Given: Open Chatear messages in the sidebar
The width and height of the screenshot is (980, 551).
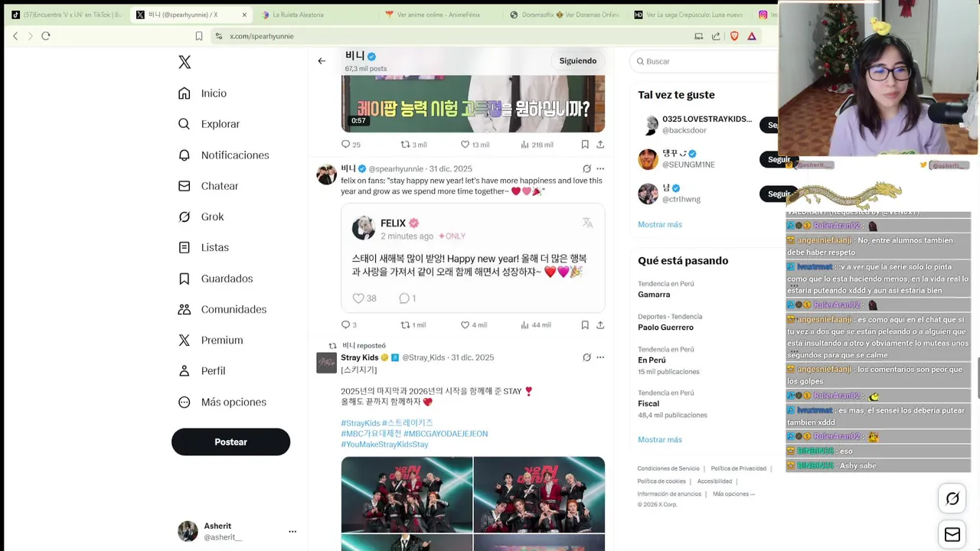Looking at the screenshot, I should (208, 186).
